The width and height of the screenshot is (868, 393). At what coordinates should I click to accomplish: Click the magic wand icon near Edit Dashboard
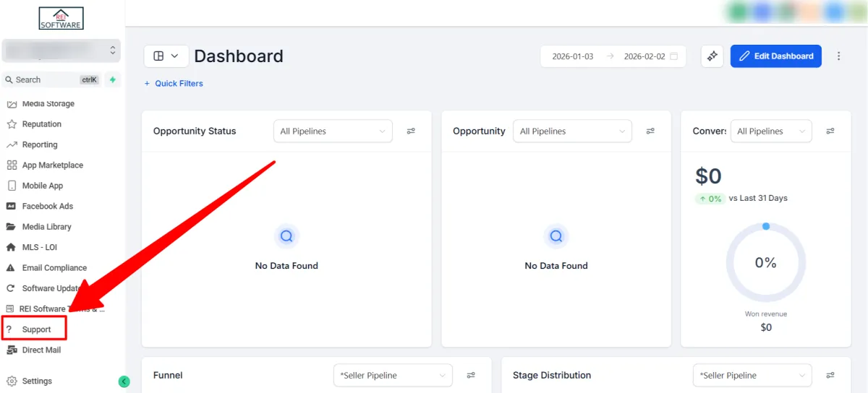coord(712,56)
